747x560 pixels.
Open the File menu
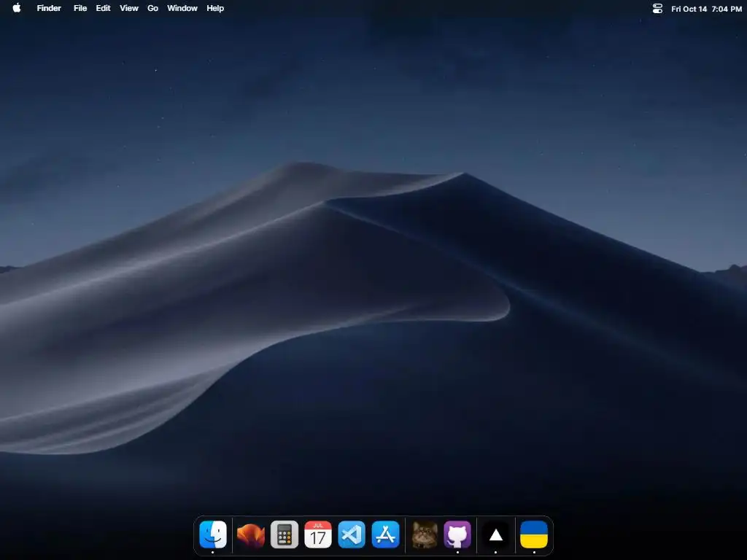click(x=80, y=8)
